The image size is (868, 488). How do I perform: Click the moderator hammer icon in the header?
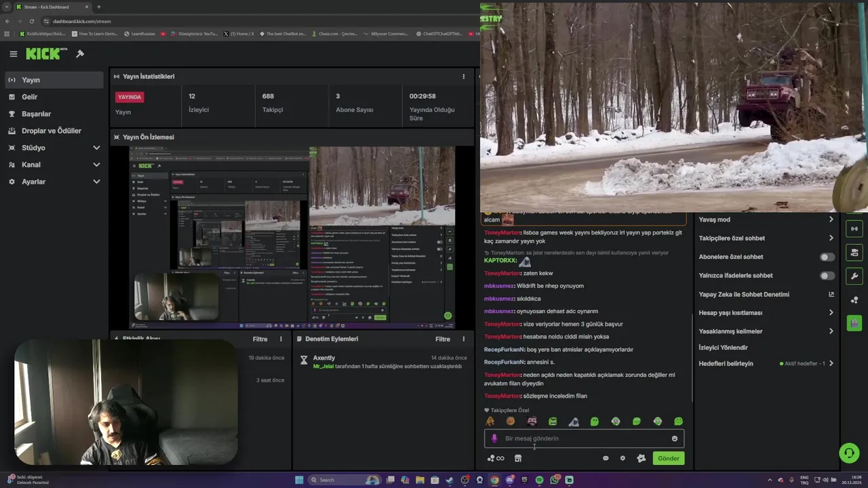tap(80, 54)
